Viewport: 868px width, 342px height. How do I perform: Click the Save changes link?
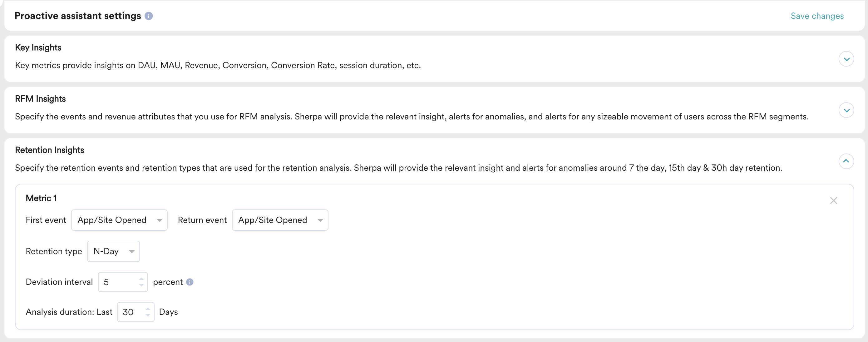click(x=817, y=16)
